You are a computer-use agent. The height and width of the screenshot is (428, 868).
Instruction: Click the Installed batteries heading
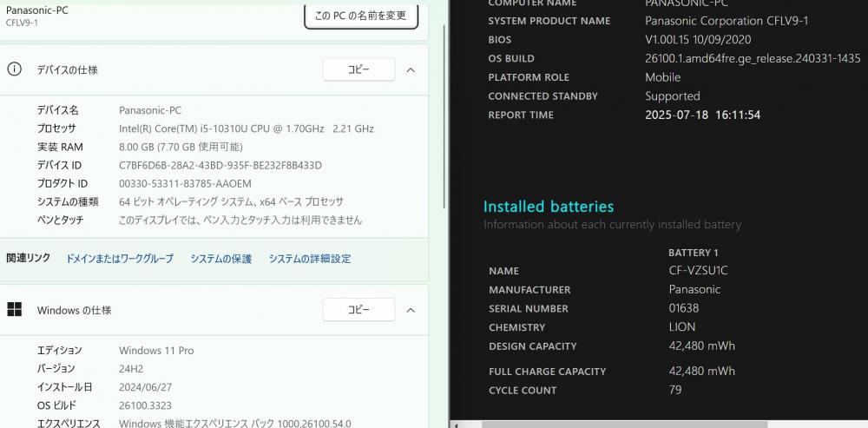click(x=548, y=207)
